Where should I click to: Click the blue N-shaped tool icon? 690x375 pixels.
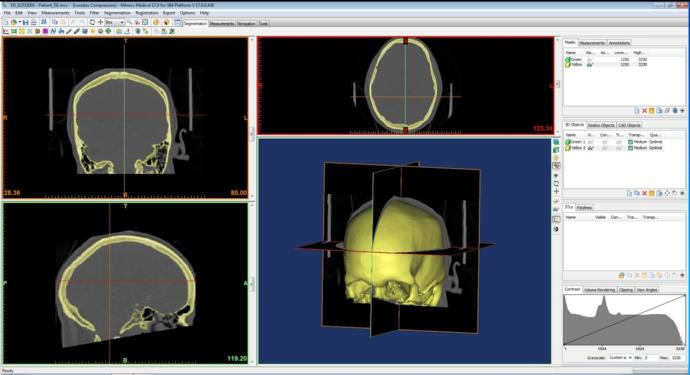pyautogui.click(x=53, y=31)
